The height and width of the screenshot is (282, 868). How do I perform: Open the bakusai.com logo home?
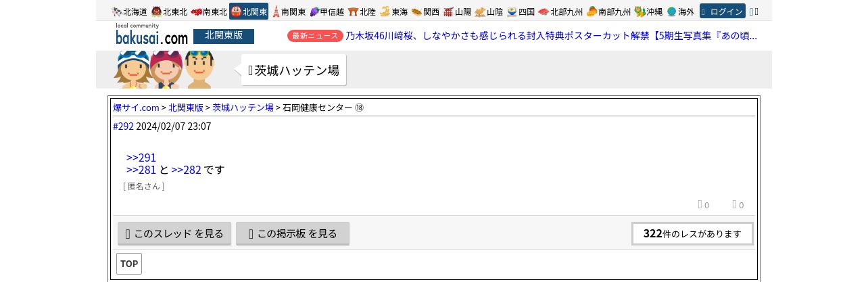151,34
